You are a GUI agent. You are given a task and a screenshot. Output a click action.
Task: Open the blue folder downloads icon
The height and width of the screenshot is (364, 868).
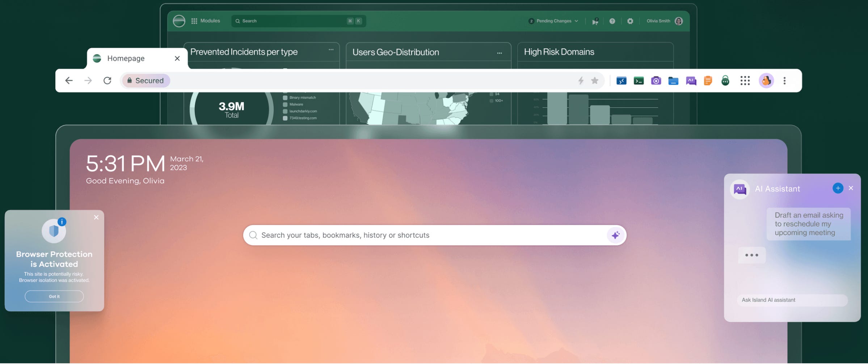point(673,80)
